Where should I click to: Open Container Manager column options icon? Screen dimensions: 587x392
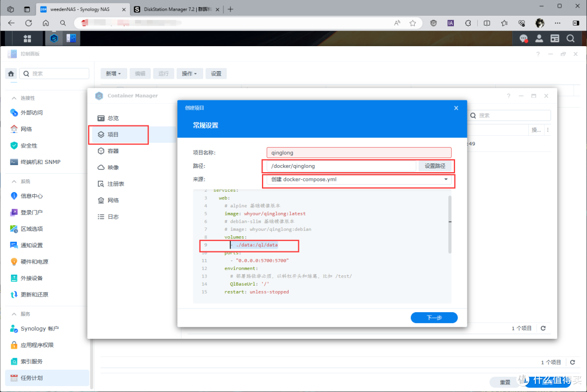548,130
